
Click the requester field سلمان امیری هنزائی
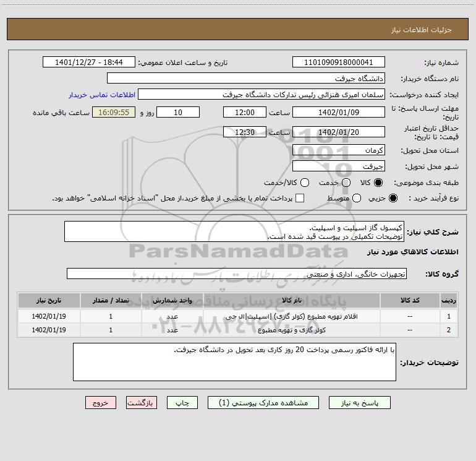coord(261,94)
